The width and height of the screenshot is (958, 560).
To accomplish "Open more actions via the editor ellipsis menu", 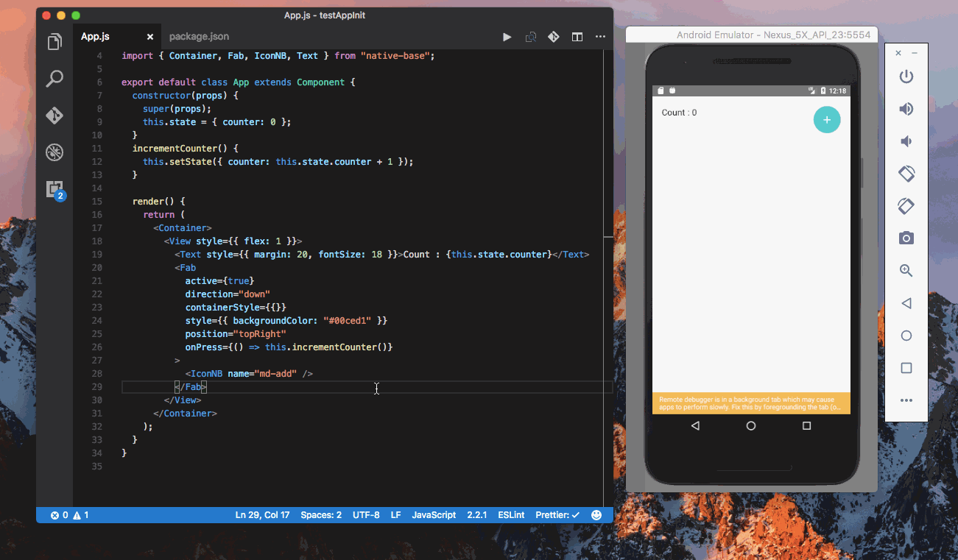I will pos(600,35).
